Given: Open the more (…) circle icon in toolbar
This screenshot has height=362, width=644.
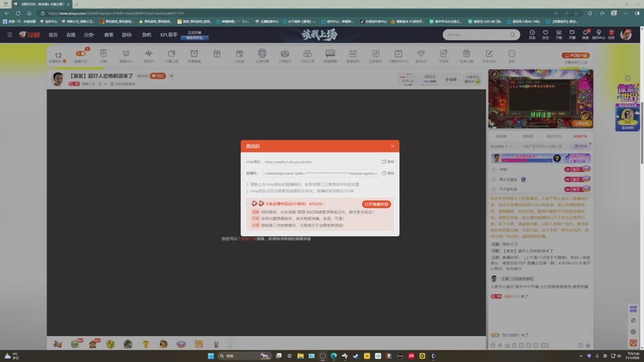Looking at the screenshot, I should [511, 54].
